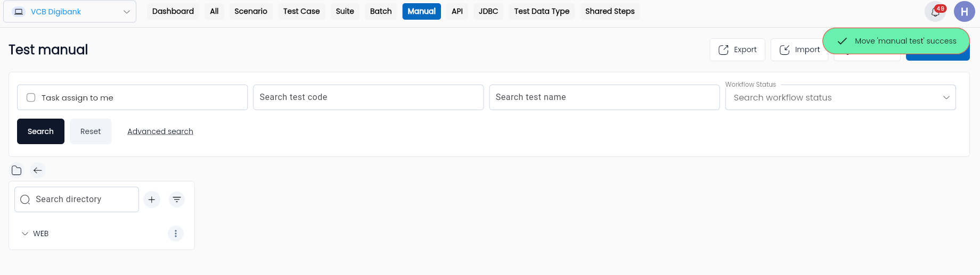
Task: Open the Workflow Status dropdown
Action: click(x=840, y=97)
